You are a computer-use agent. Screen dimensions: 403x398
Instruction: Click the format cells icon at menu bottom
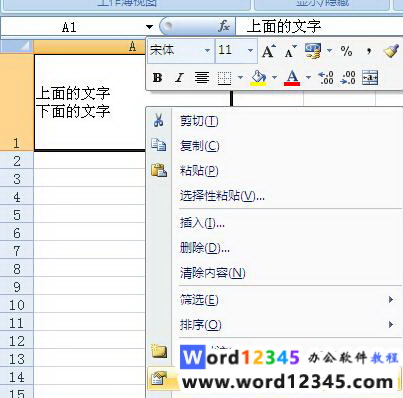pyautogui.click(x=159, y=379)
